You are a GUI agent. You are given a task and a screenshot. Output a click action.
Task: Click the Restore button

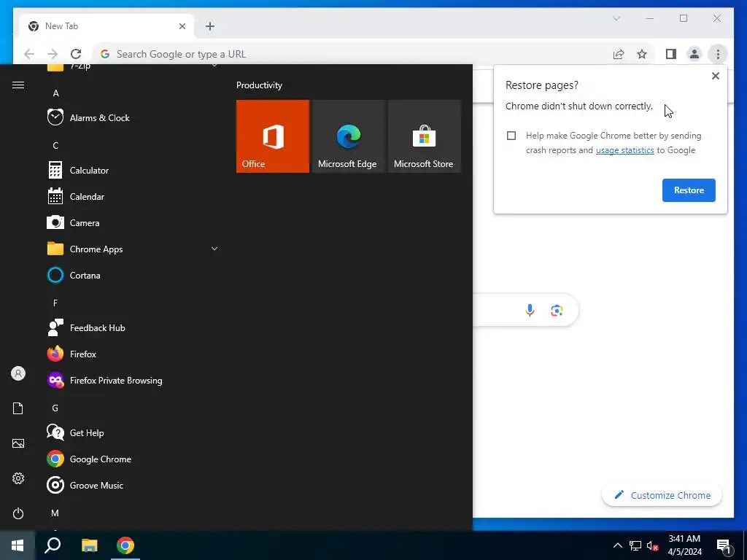click(689, 190)
